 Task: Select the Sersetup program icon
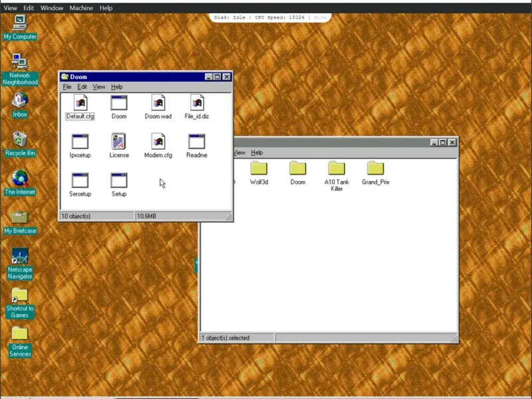click(80, 180)
